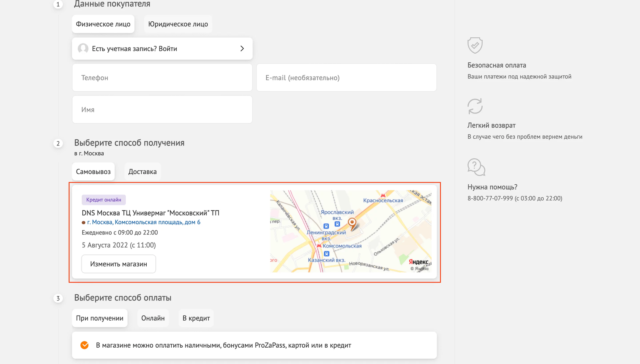Click the Легкий возврат heading
This screenshot has height=364, width=640.
(491, 126)
